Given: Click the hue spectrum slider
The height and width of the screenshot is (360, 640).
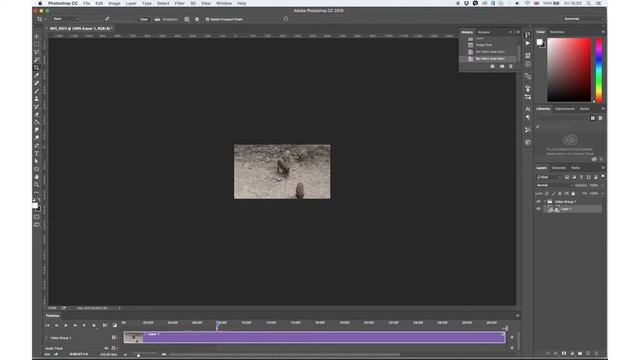Looking at the screenshot, I should tap(599, 70).
